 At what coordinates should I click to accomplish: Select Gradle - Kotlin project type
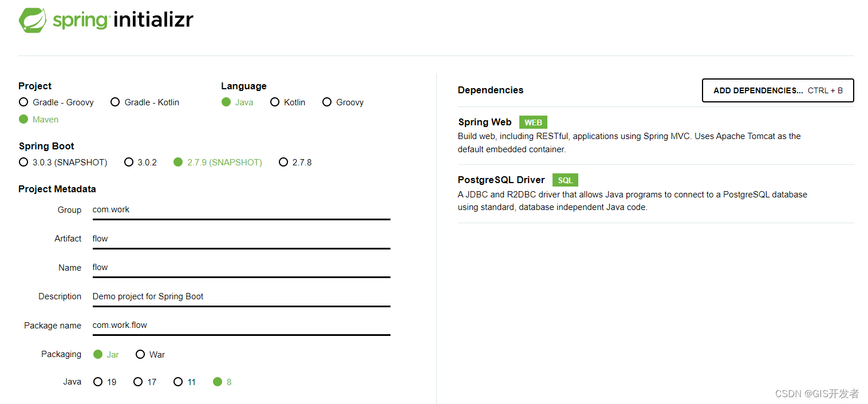tap(115, 102)
